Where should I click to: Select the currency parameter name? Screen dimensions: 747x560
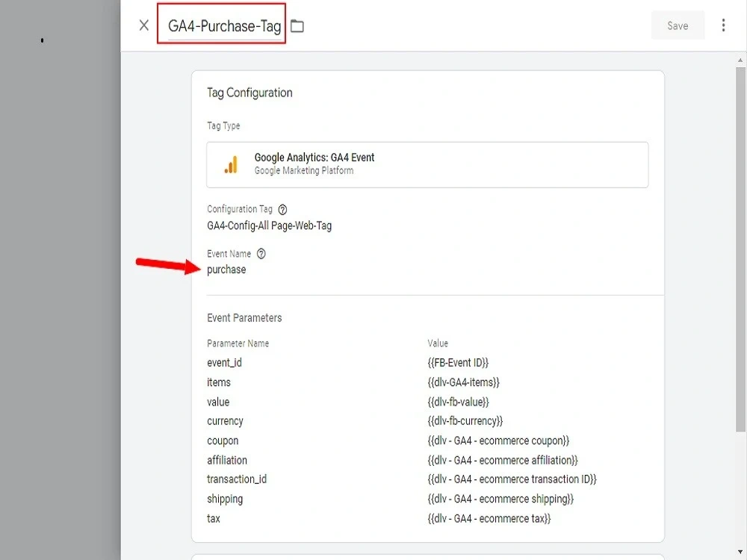[x=225, y=421]
